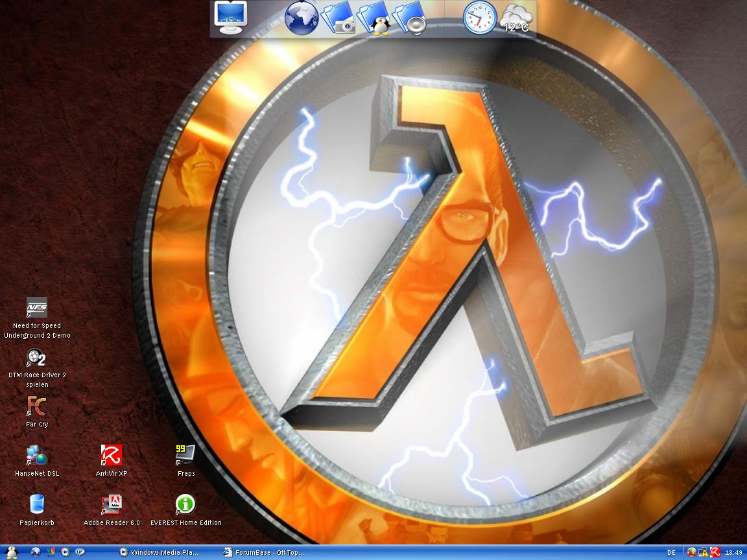This screenshot has width=747, height=560.
Task: Click the analog clock dock widget
Action: point(479,17)
